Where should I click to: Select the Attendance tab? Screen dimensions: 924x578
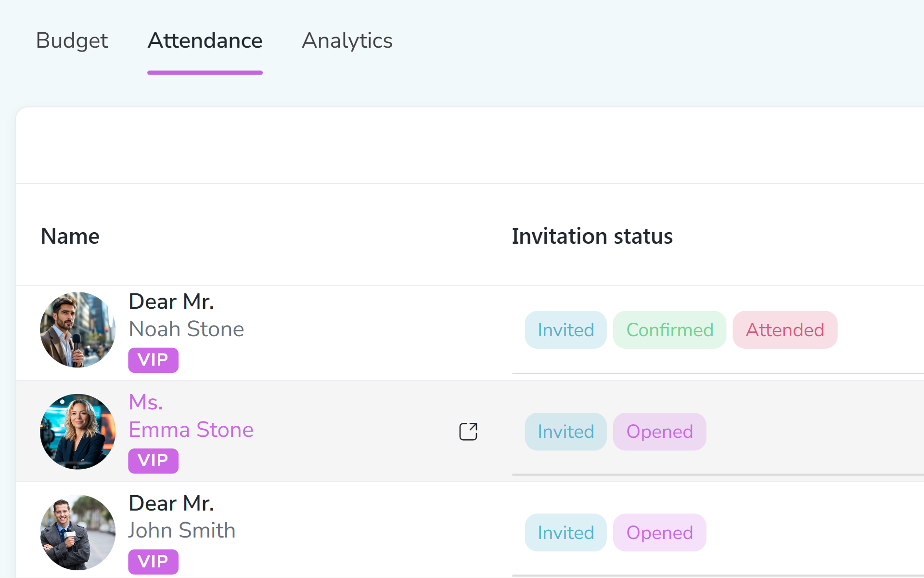pos(205,40)
